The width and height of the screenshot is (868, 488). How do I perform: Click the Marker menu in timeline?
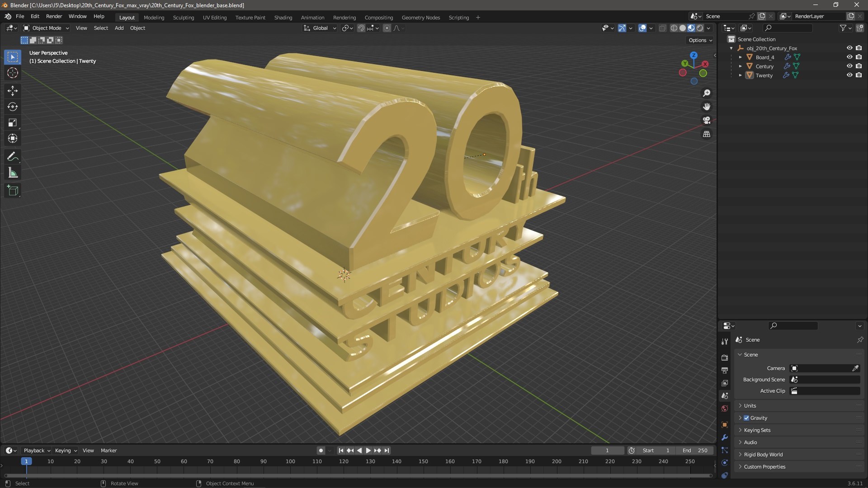(x=108, y=450)
